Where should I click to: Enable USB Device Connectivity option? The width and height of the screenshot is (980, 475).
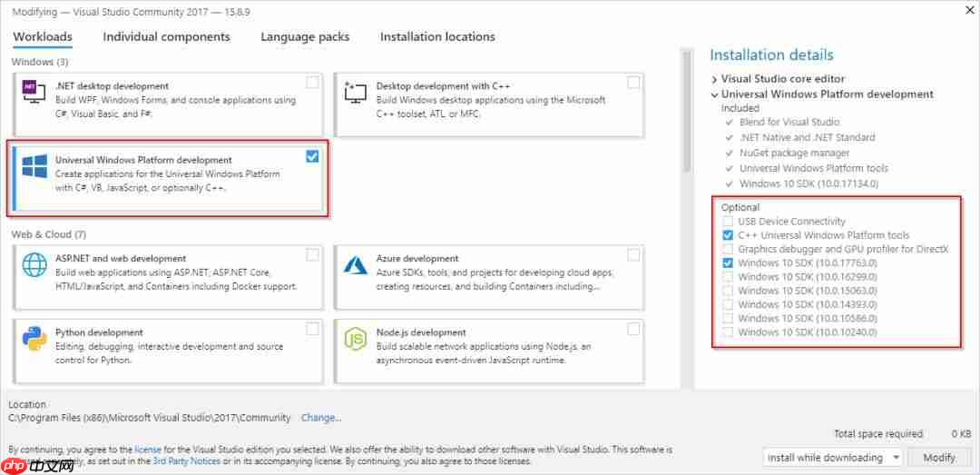click(x=728, y=222)
